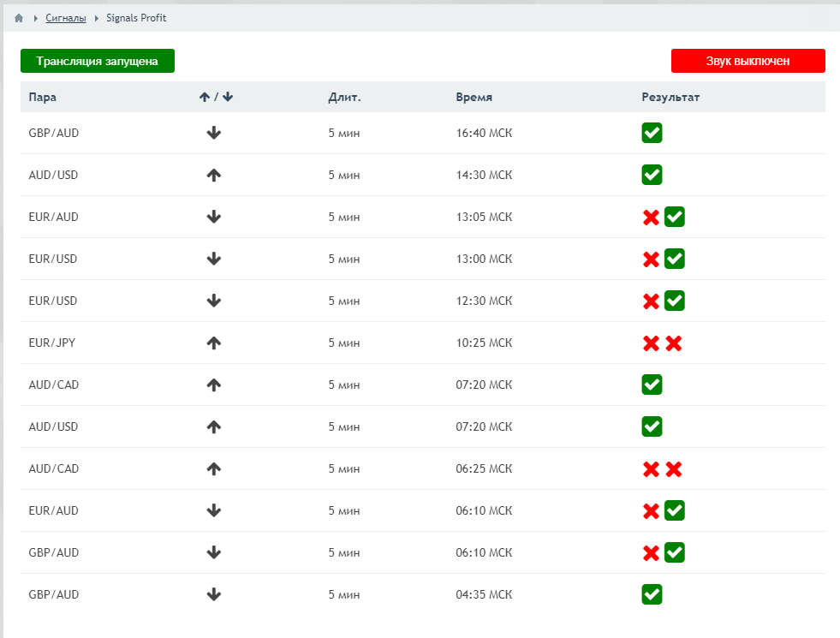Click the green check result for EUR/USD 13:00
This screenshot has width=840, height=638.
coord(675,259)
